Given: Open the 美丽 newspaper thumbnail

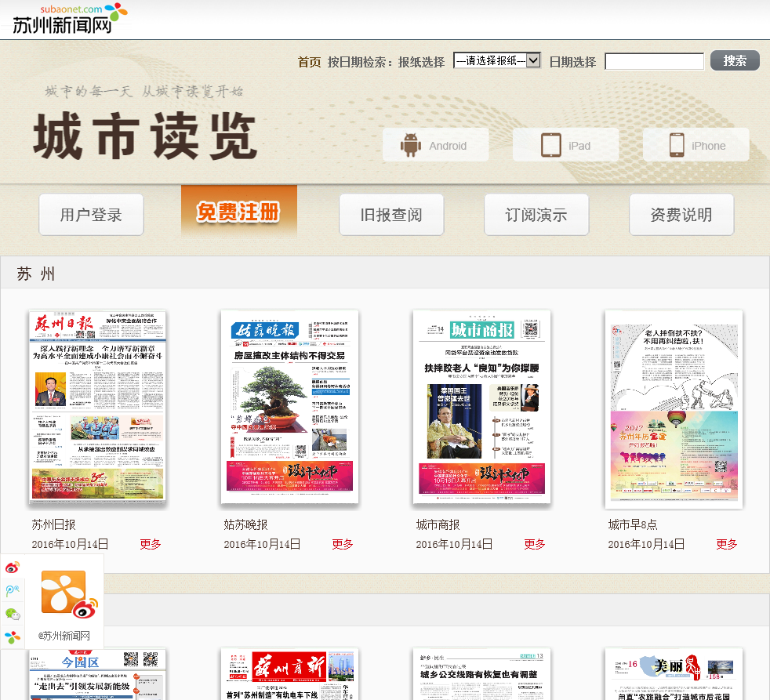Looking at the screenshot, I should point(674,674).
